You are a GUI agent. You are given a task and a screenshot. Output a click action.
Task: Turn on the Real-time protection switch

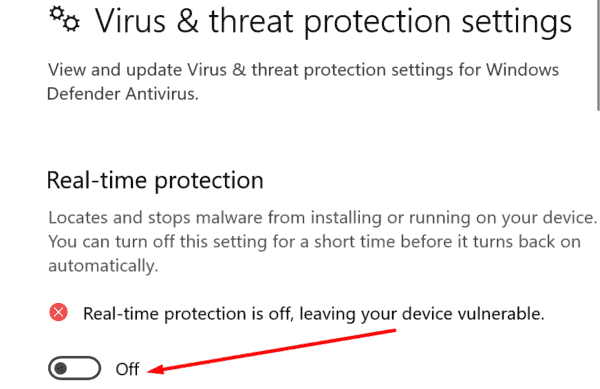point(75,368)
